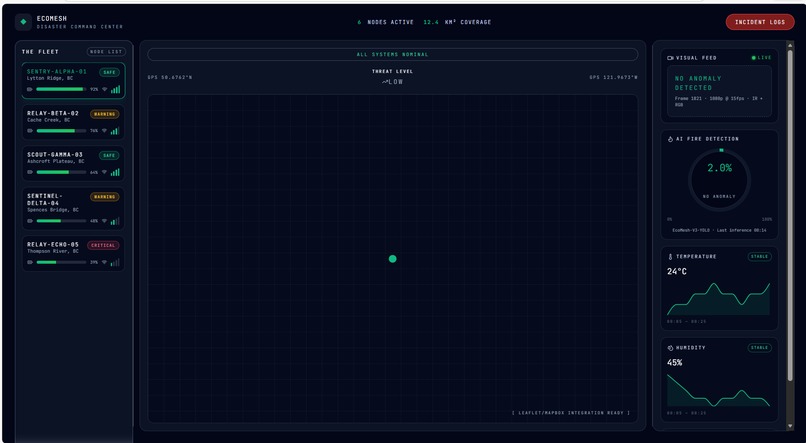Click the temperature trend chart

click(719, 299)
